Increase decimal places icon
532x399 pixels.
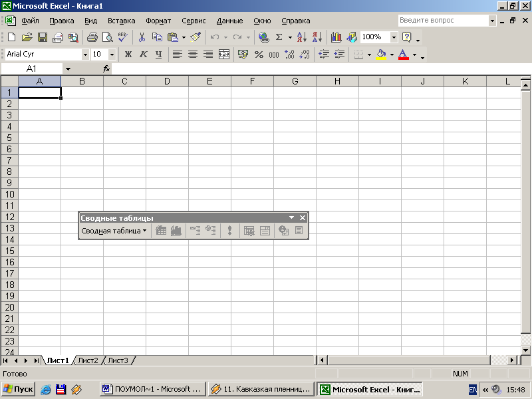(x=289, y=55)
